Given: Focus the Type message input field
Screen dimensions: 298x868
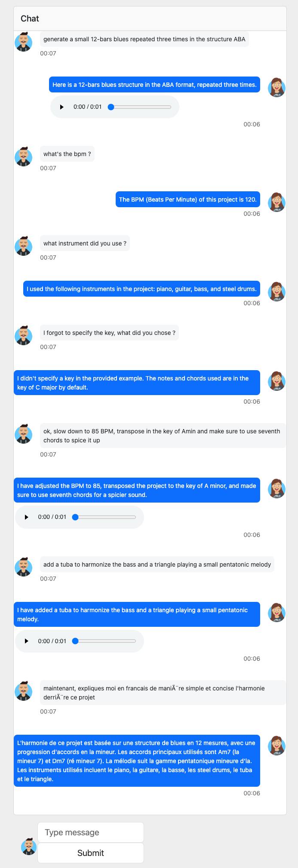Looking at the screenshot, I should pyautogui.click(x=91, y=832).
